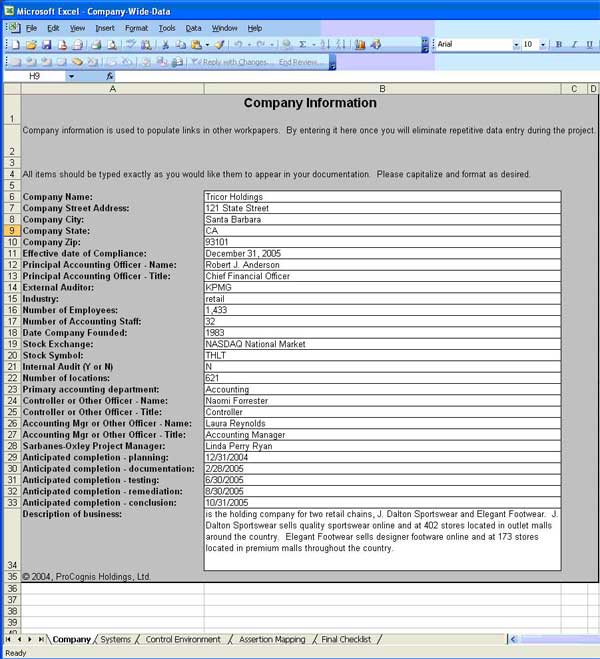Open the Research binoculars book icon
This screenshot has width=600, height=659.
146,44
